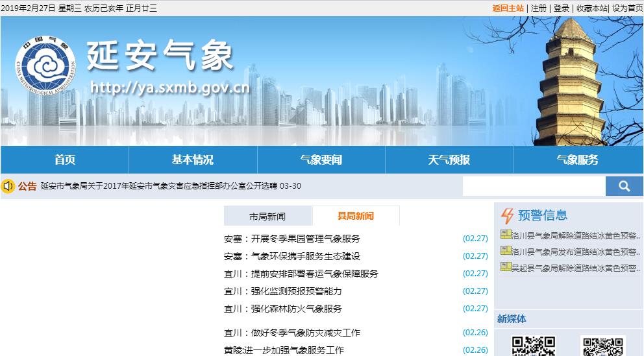Click the first yellow warning signal icon
Screen dimensions: 644x356
tap(506, 234)
